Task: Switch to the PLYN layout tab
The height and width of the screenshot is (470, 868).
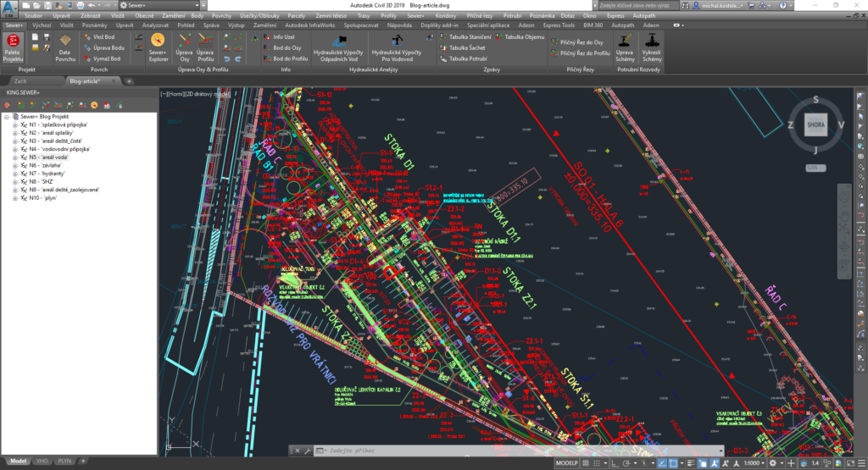Action: pos(64,461)
